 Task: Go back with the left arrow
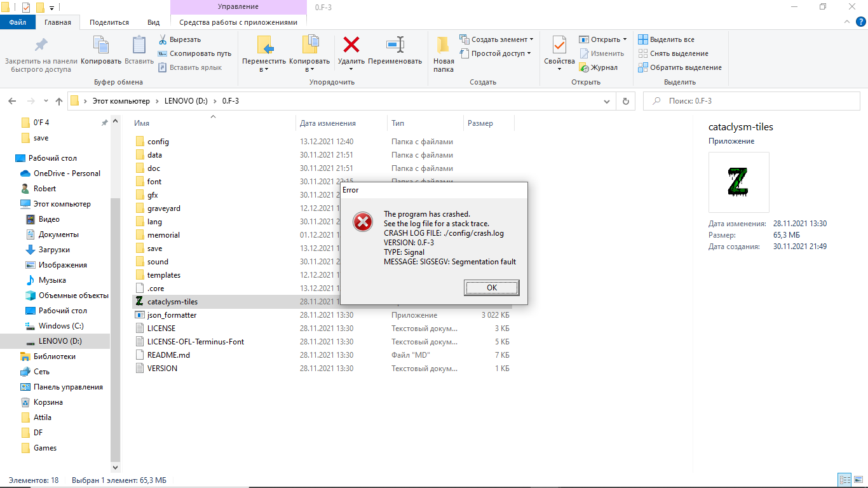click(x=11, y=101)
